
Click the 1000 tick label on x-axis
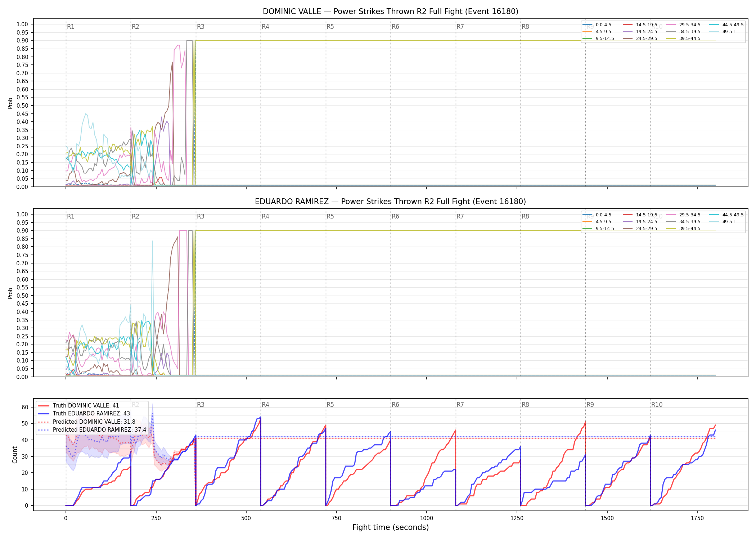point(427,518)
